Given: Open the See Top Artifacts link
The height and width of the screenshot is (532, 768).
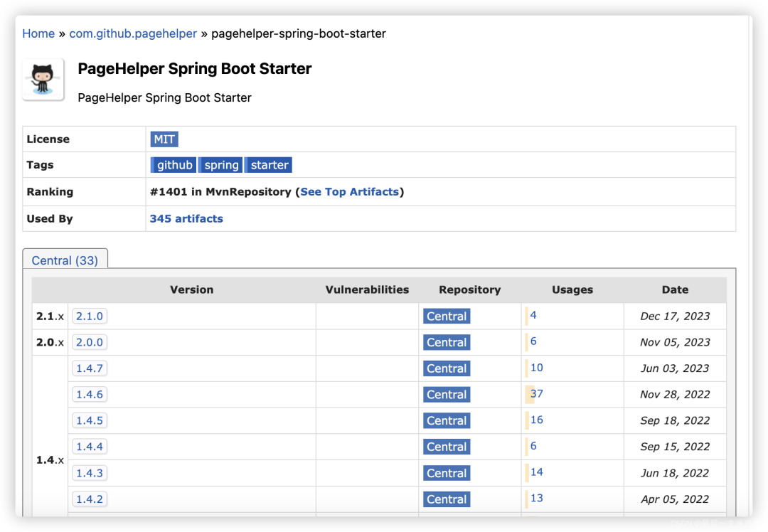Looking at the screenshot, I should tap(349, 191).
